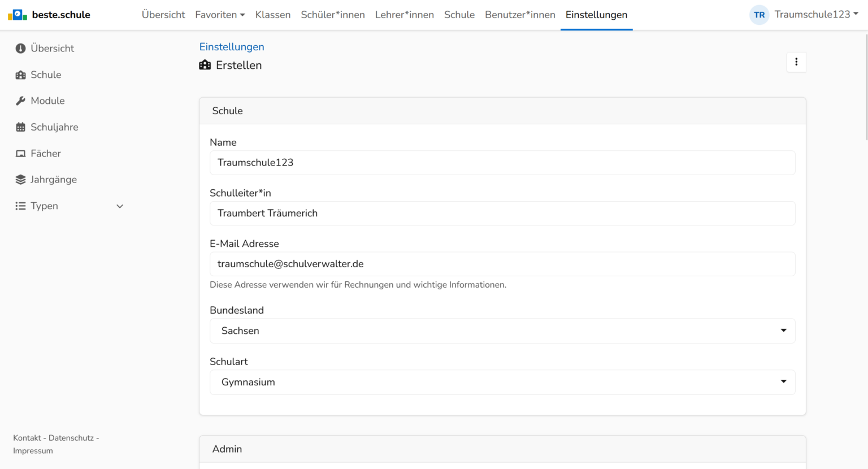
Task: Open the Datenschutz footer link
Action: (x=71, y=438)
